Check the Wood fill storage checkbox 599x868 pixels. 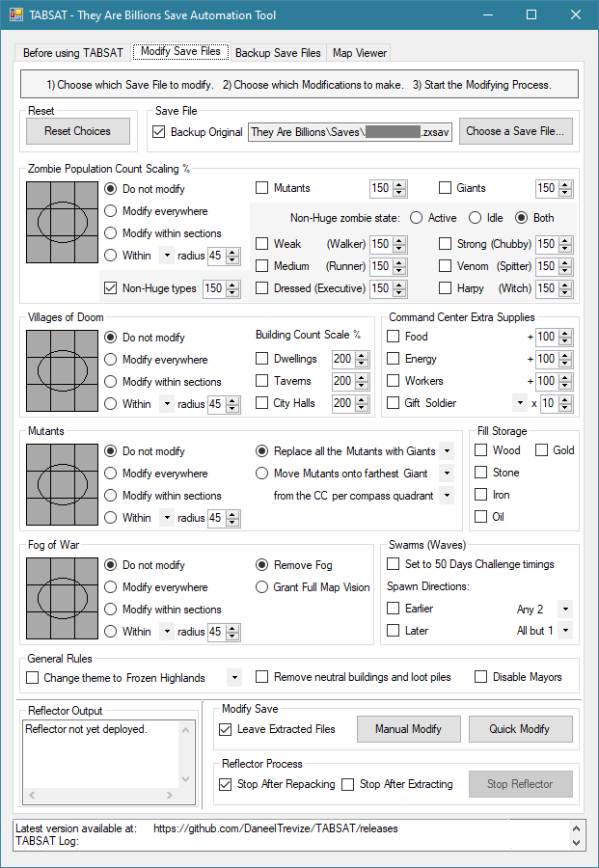click(481, 450)
